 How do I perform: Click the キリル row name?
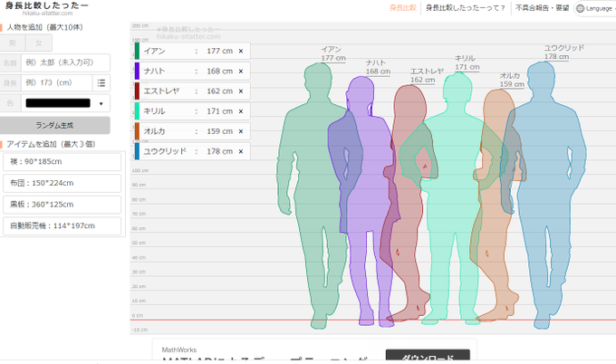point(154,111)
